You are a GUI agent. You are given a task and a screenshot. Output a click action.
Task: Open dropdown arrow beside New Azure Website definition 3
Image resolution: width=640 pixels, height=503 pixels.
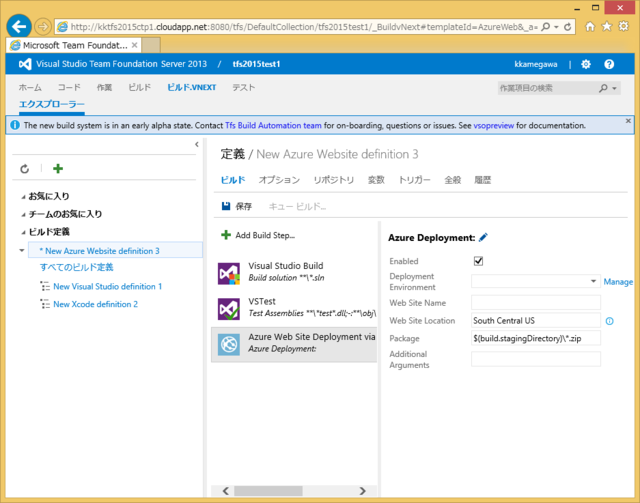[22, 250]
